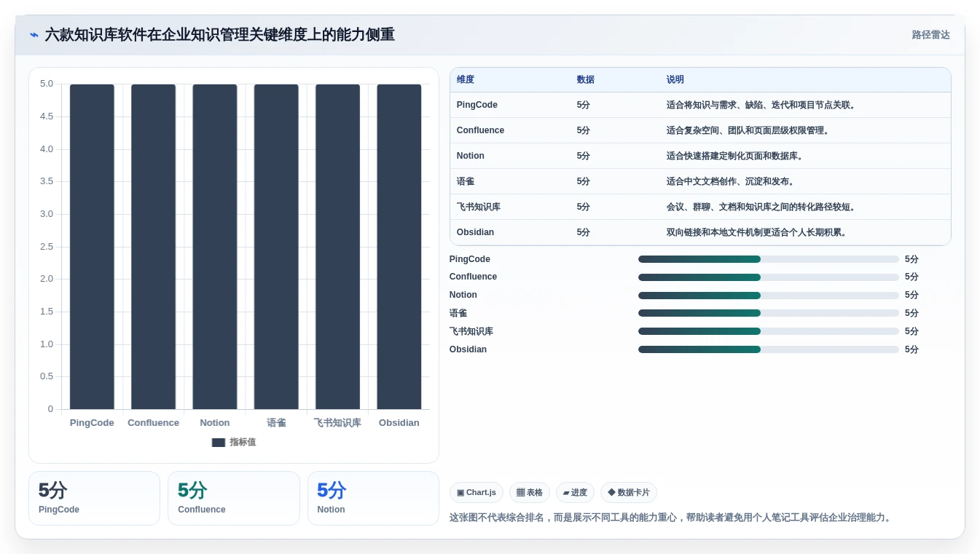Click the 说明 column header
980x554 pixels.
point(675,80)
